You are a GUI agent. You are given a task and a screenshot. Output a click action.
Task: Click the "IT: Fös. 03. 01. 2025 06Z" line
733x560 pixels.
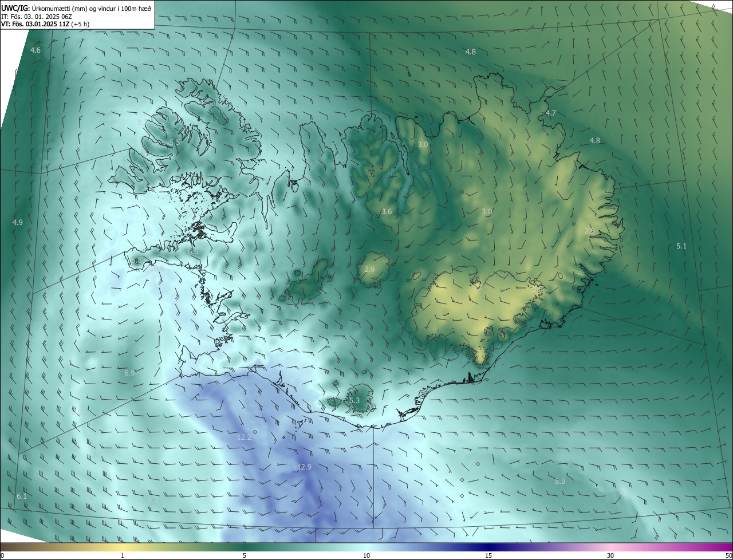pos(37,17)
